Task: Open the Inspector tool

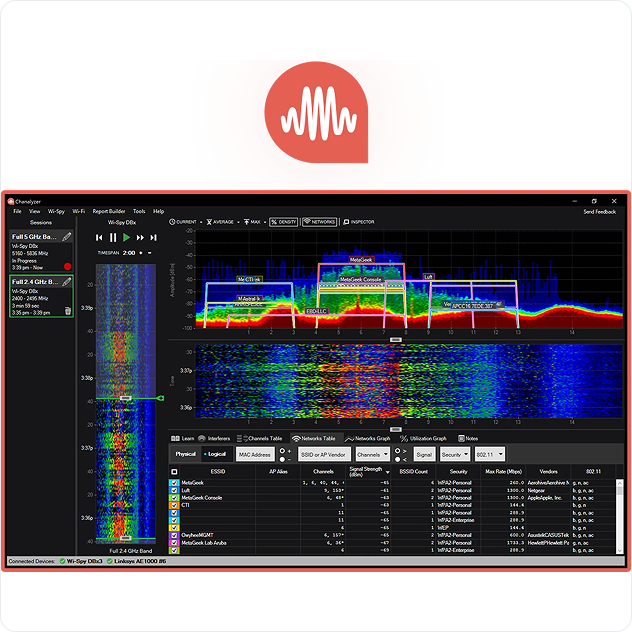Action: pyautogui.click(x=359, y=222)
